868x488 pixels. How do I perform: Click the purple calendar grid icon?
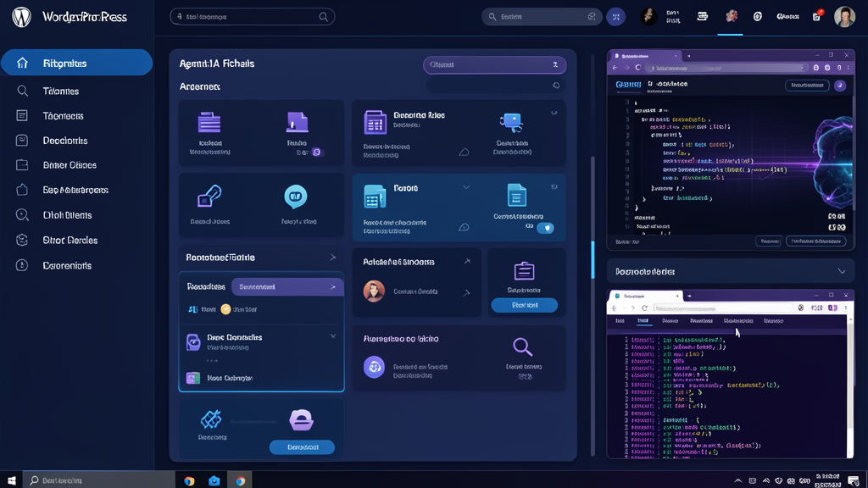click(x=375, y=122)
